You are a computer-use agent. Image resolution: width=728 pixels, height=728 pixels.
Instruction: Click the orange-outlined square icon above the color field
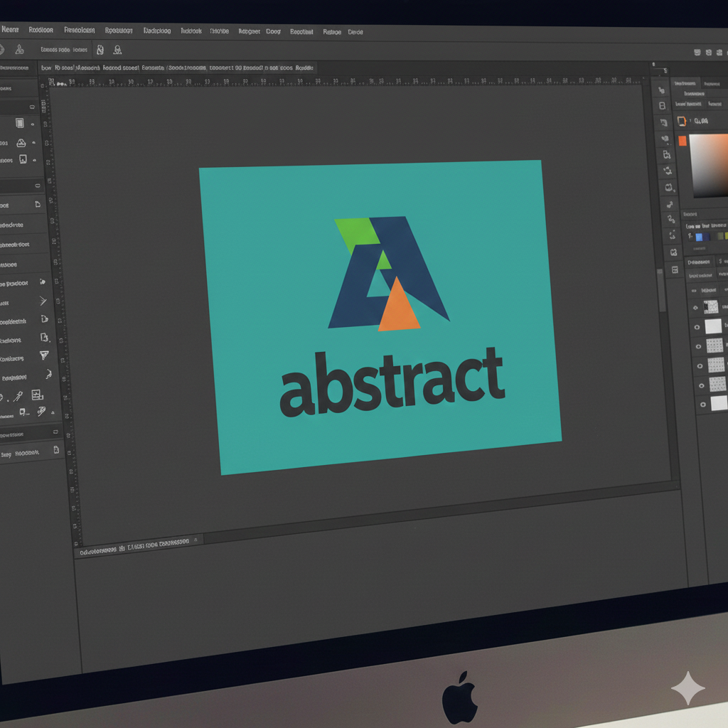click(681, 122)
